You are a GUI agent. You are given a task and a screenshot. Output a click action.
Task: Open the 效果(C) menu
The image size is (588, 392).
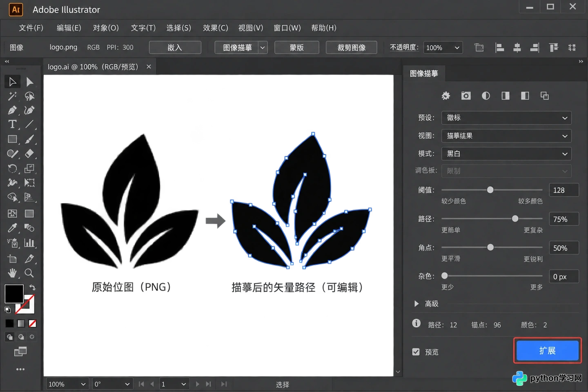click(216, 28)
